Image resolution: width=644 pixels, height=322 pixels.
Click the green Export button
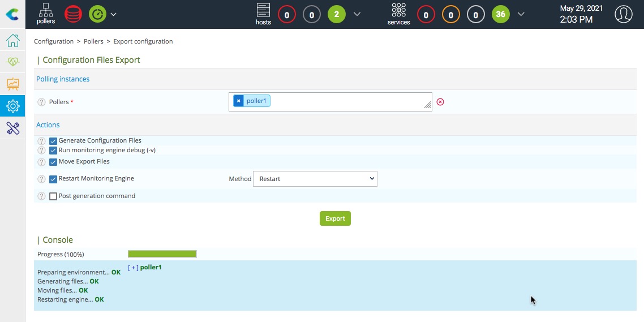335,218
